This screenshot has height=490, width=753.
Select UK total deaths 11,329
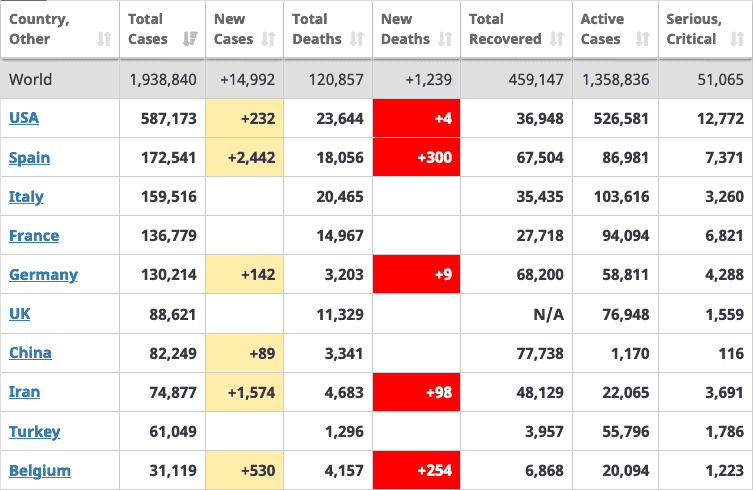pos(340,315)
